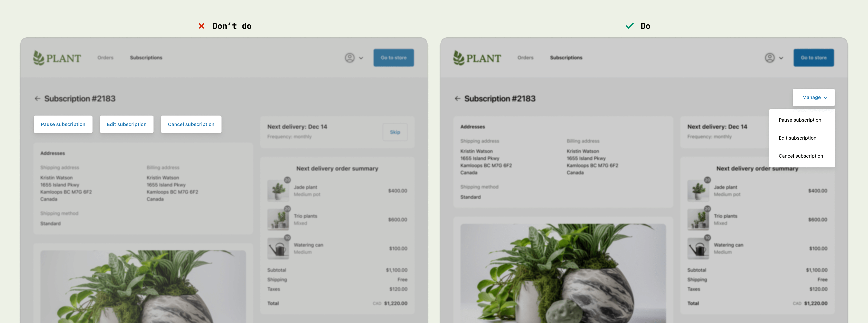This screenshot has width=868, height=323.
Task: Click the PLANT logo in right mockup
Action: tap(477, 58)
